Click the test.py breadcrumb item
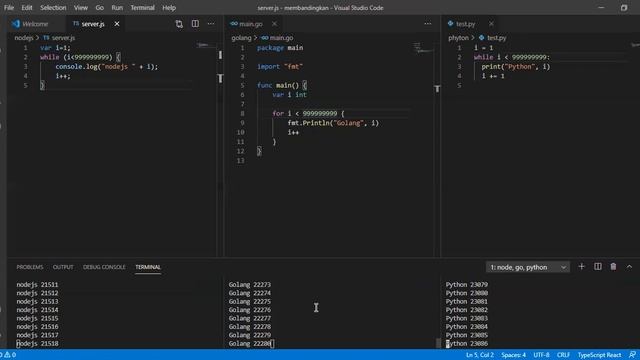 (x=493, y=38)
